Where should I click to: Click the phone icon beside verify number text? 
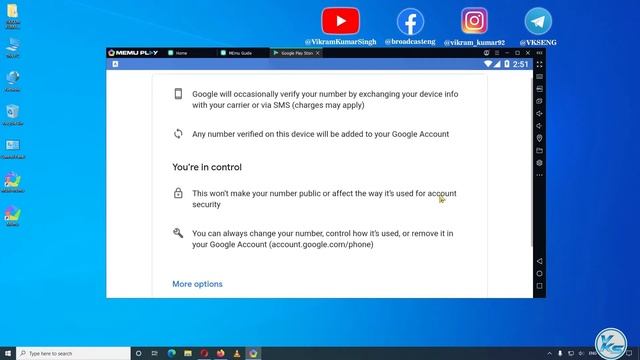(178, 94)
